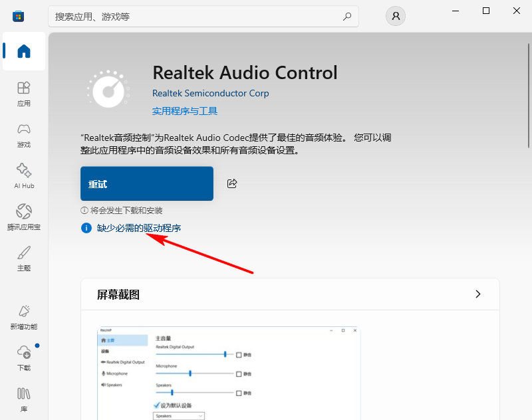Click the vertical page scrollbar
The height and width of the screenshot is (420, 532).
coord(528,96)
